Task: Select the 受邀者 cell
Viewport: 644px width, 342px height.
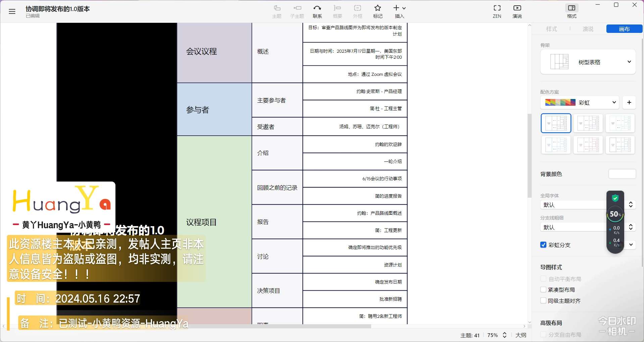Action: (x=277, y=127)
